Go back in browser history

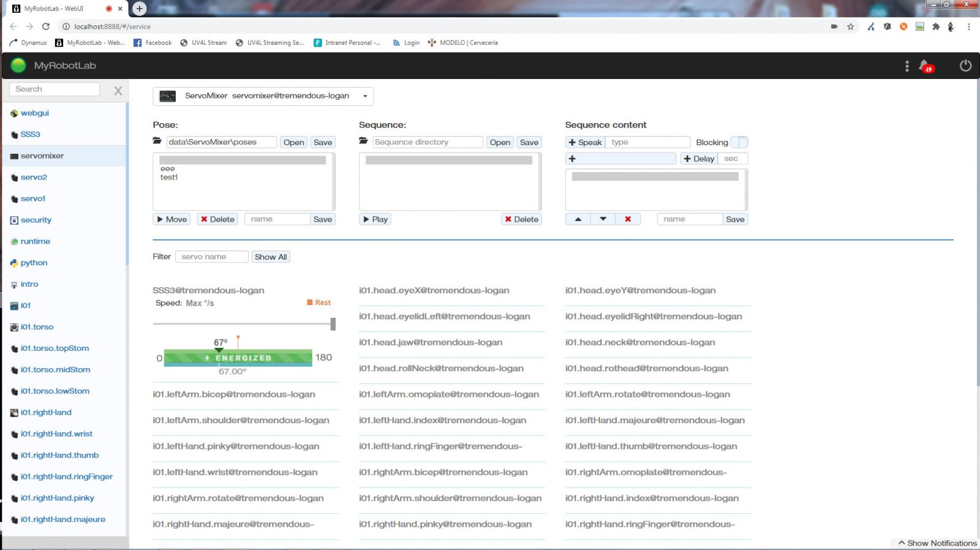pos(13,26)
